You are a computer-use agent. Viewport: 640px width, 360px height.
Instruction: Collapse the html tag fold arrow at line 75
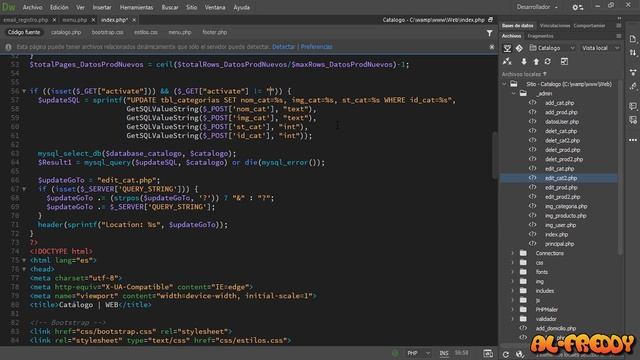coord(24,260)
